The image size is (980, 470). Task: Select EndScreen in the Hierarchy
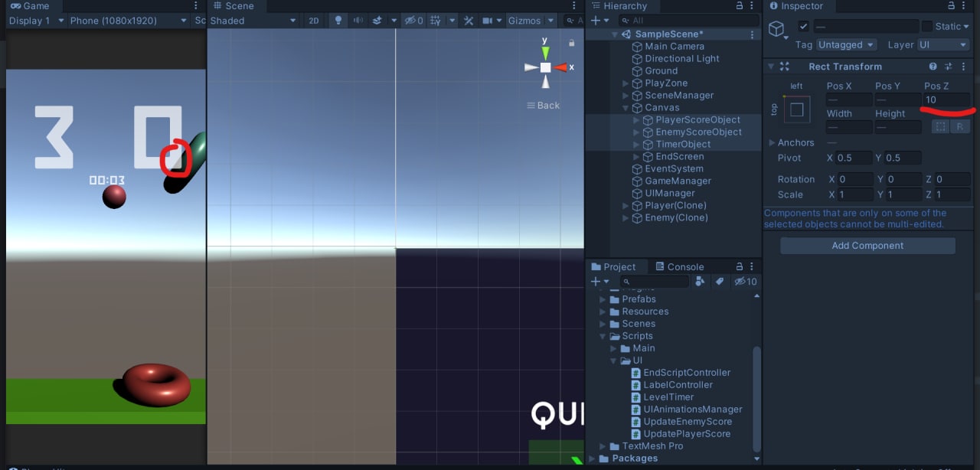tap(679, 157)
